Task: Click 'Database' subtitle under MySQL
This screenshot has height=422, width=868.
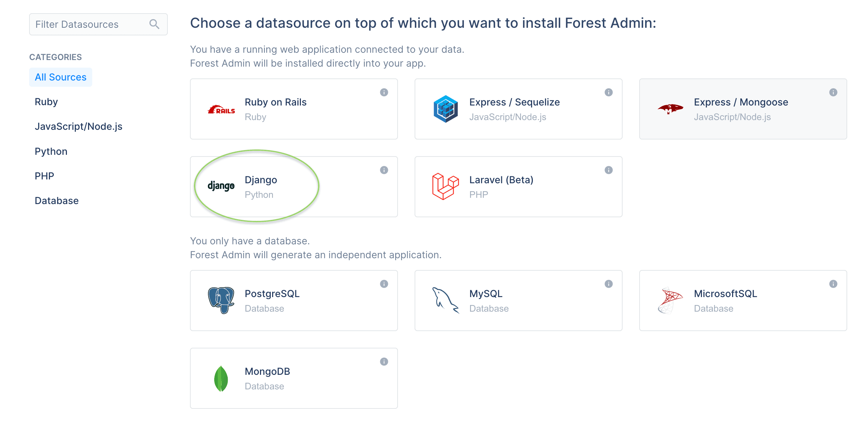Action: coord(489,309)
